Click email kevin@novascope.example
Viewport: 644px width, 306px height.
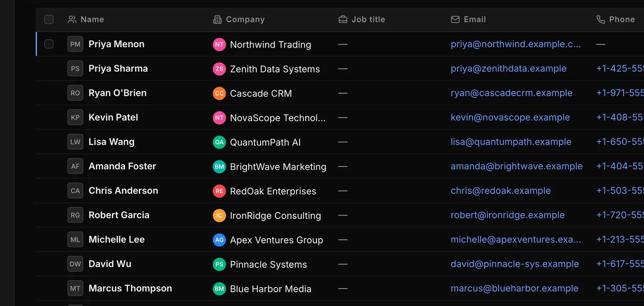tap(510, 118)
